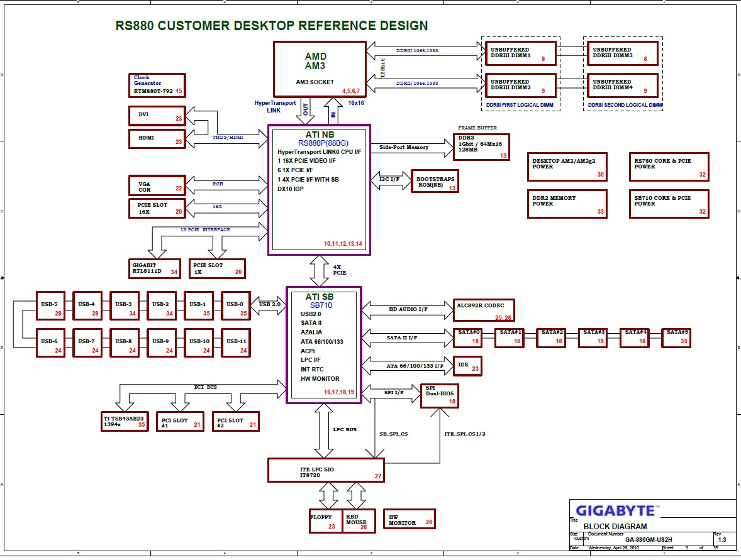Select the USB-10 block
This screenshot has height=560, width=741.
point(199,343)
